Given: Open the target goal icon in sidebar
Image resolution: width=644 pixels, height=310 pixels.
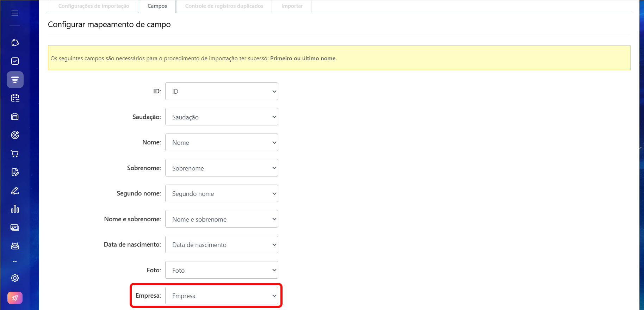Looking at the screenshot, I should click(15, 135).
